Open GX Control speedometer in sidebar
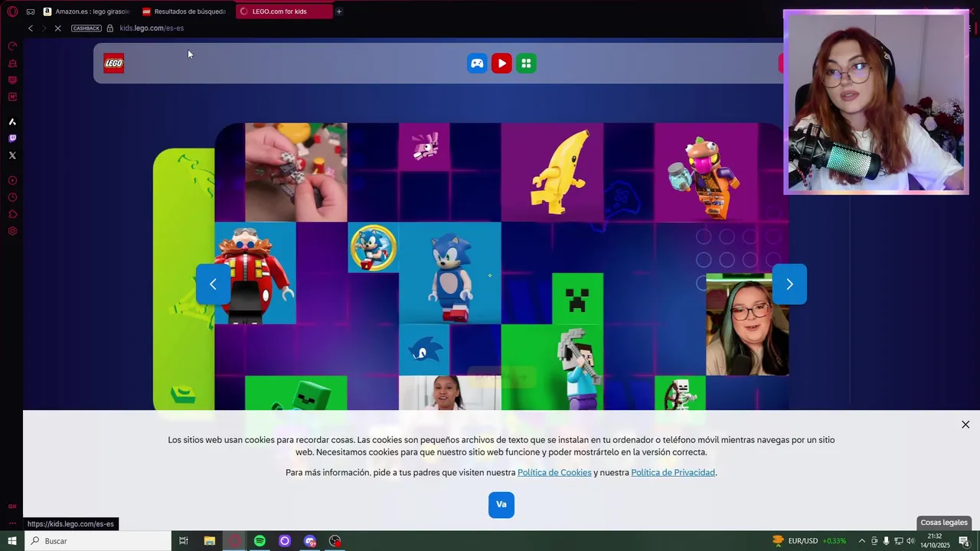This screenshot has height=551, width=980. (x=12, y=47)
